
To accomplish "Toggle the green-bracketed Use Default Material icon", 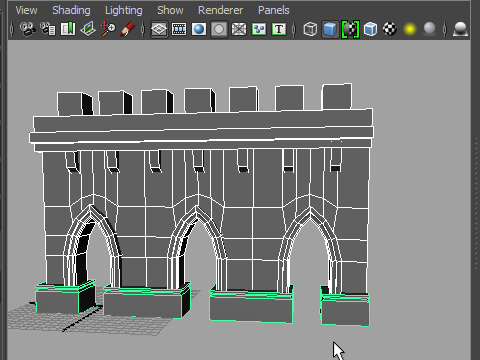I will click(350, 29).
